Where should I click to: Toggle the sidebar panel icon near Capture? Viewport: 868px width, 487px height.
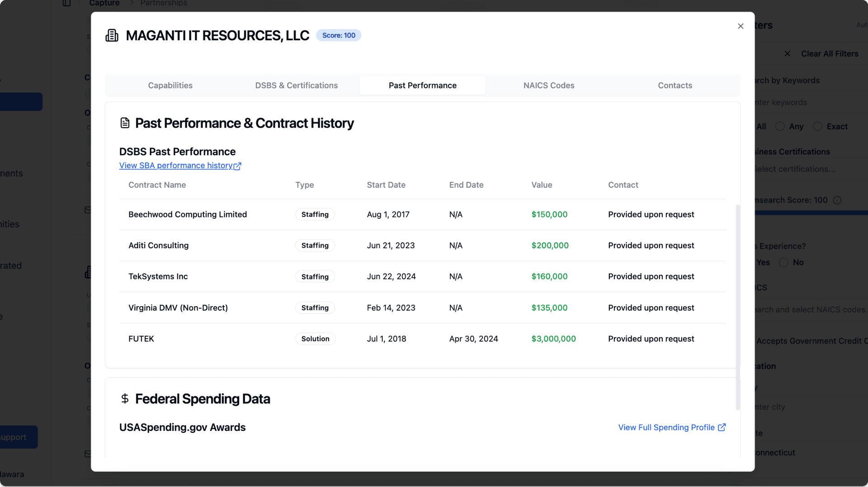coord(66,3)
